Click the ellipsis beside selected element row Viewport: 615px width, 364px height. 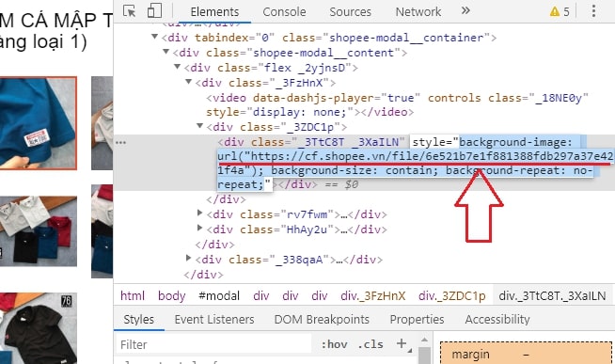[120, 142]
